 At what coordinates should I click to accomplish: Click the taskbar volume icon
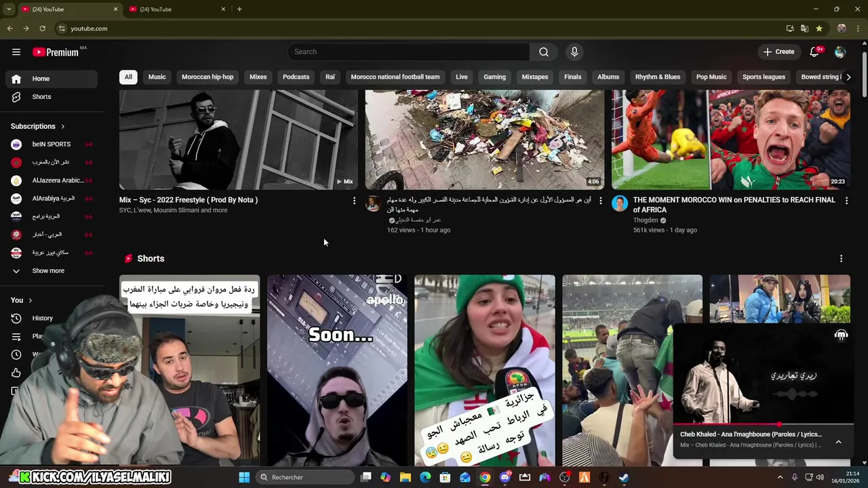coord(821,477)
